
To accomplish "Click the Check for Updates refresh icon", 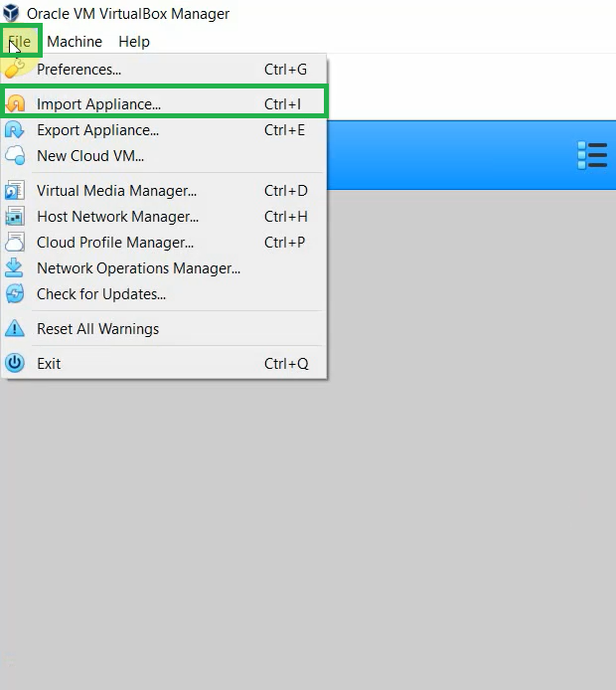I will (x=15, y=294).
